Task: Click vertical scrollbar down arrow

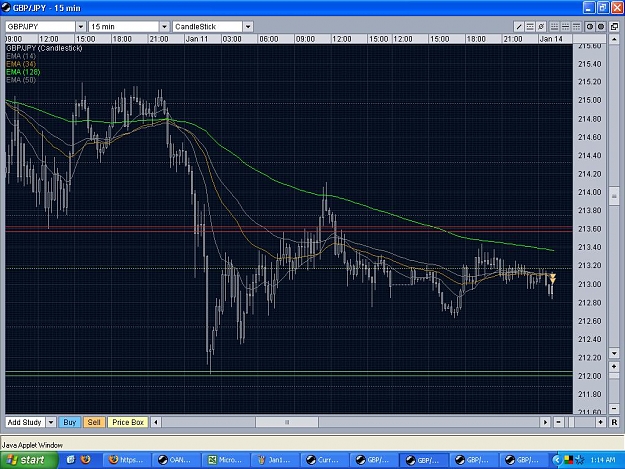Action: click(614, 353)
